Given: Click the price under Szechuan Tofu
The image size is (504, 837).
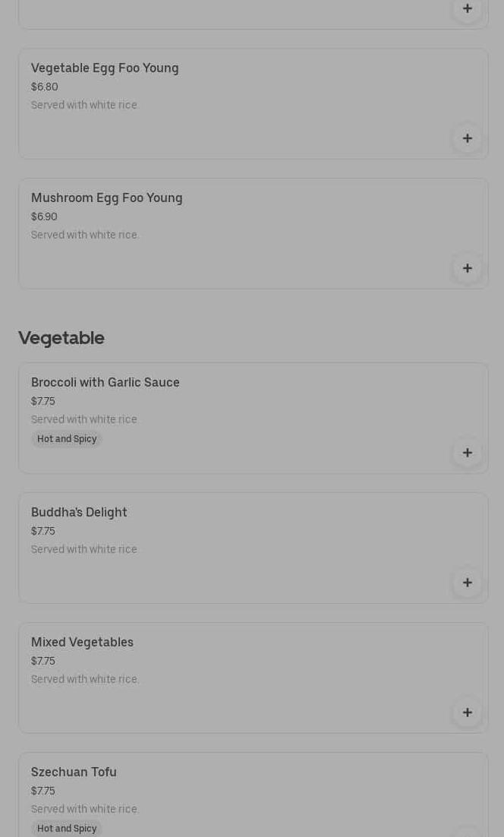Looking at the screenshot, I should 43,791.
